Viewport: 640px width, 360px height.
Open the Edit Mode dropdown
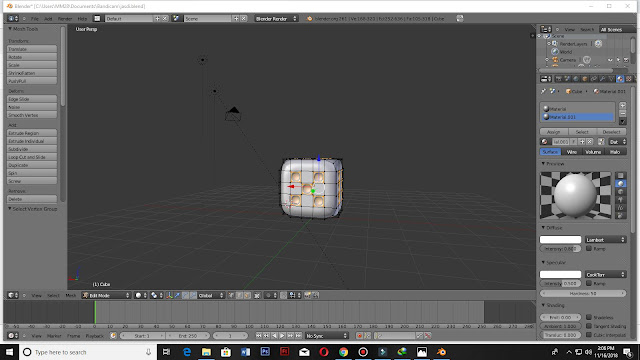[106, 295]
